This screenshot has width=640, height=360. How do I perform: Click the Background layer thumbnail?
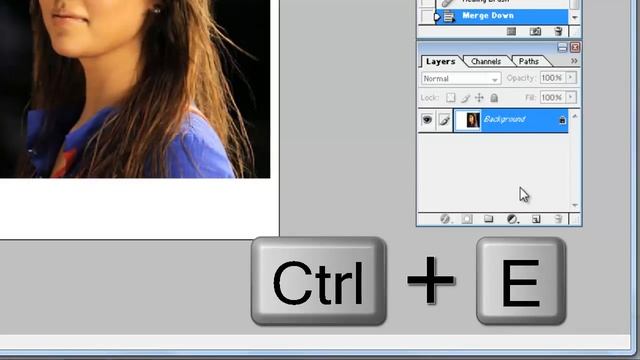[468, 120]
